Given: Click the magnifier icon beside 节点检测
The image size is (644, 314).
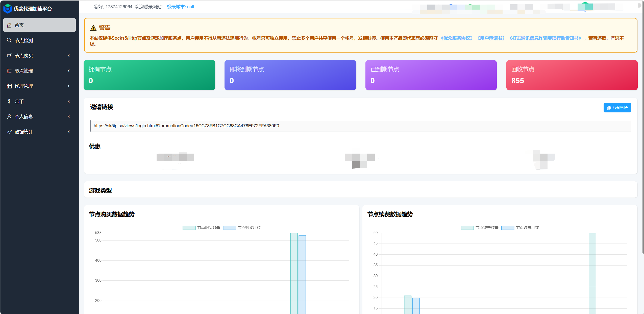Looking at the screenshot, I should click(x=9, y=40).
